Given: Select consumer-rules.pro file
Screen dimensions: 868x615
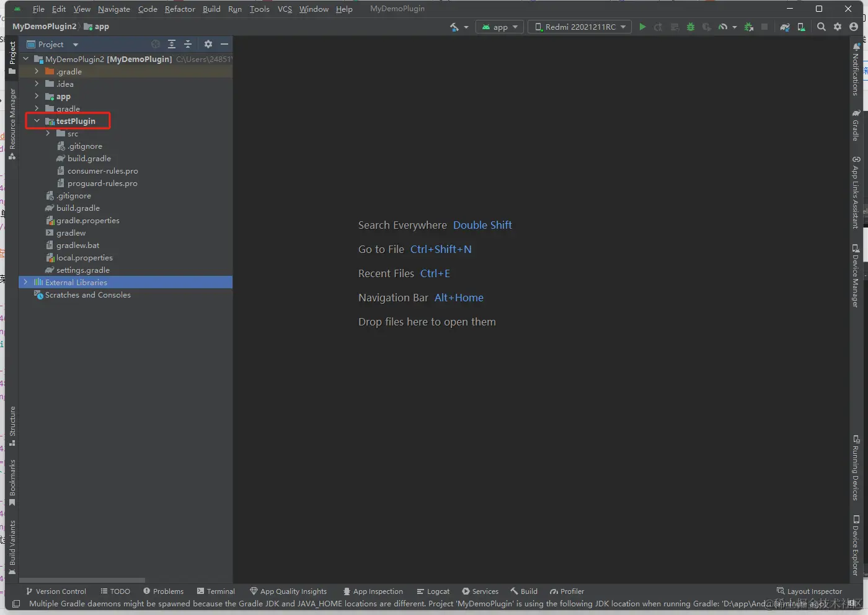Looking at the screenshot, I should 103,170.
